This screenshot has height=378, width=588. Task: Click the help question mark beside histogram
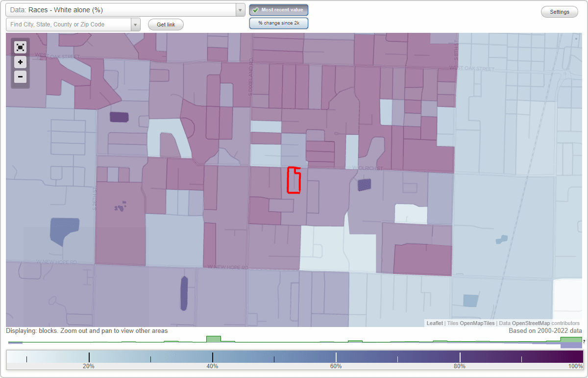tap(584, 341)
